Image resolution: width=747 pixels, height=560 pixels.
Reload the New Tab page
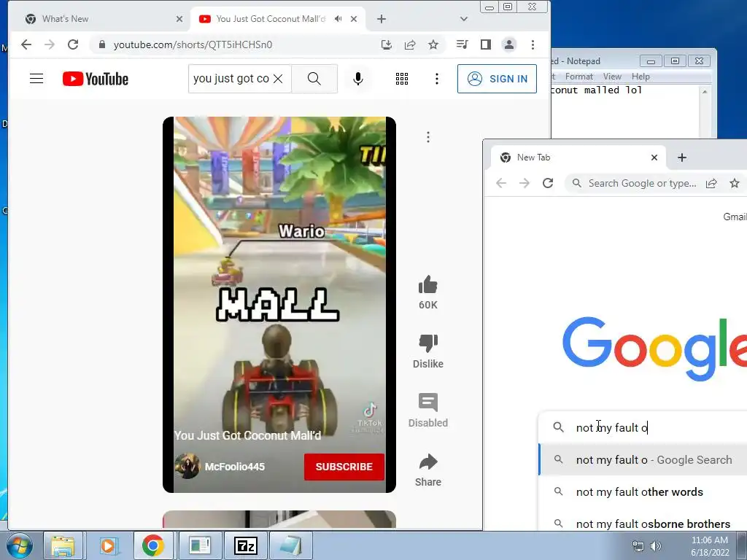pyautogui.click(x=548, y=183)
